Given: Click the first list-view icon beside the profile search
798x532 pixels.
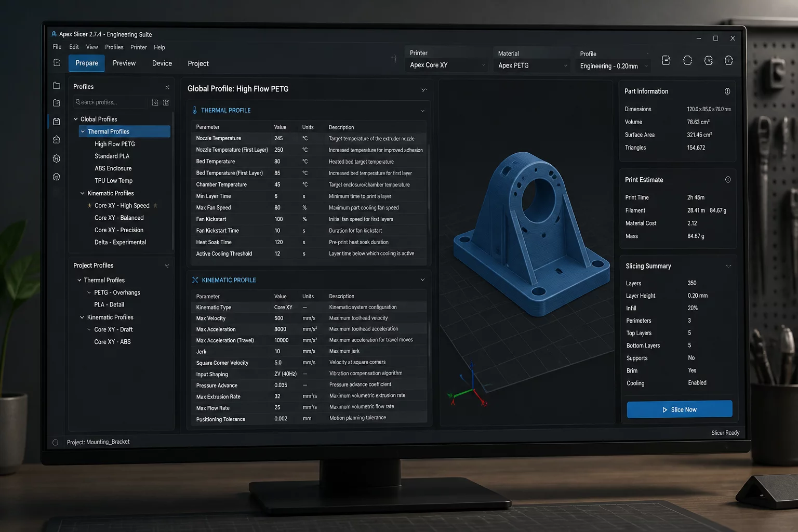Looking at the screenshot, I should 155,103.
